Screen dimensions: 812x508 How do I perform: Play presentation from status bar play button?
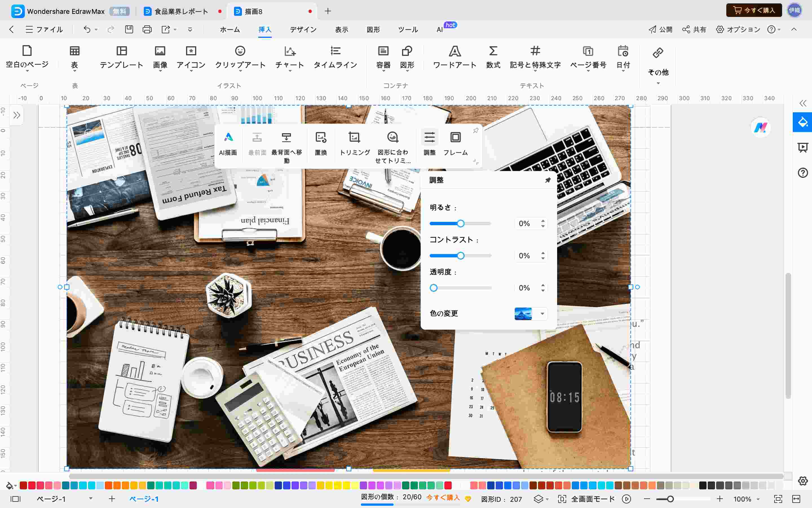(x=626, y=499)
